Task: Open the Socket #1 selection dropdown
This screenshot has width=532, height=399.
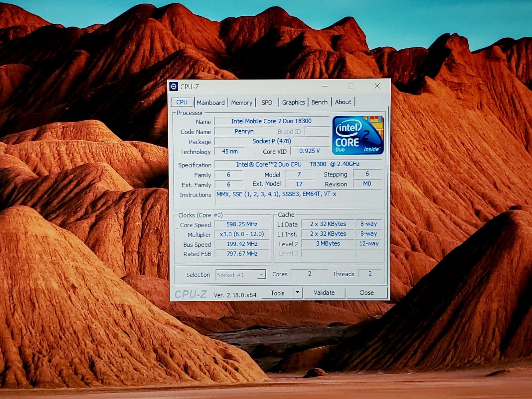Action: coord(240,275)
